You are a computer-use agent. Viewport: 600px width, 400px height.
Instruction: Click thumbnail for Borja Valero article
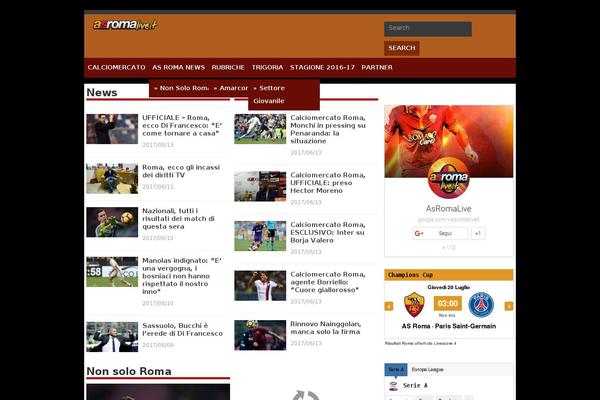[260, 236]
